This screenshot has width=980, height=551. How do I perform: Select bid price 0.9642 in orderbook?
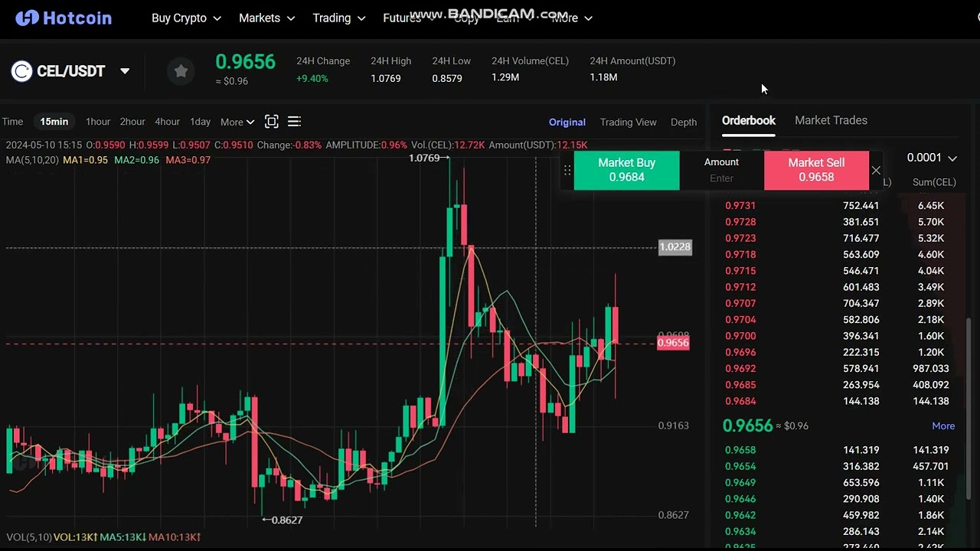740,515
